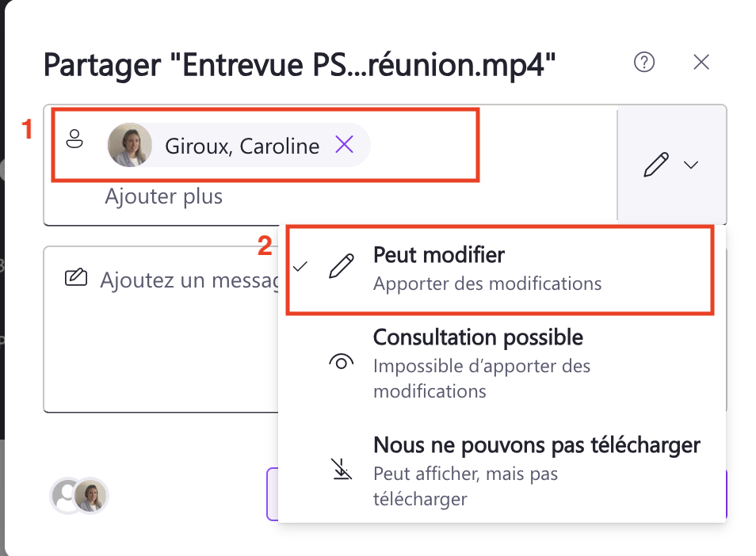Collapse the permission dropdown chevron
The height and width of the screenshot is (556, 756).
coord(691,165)
